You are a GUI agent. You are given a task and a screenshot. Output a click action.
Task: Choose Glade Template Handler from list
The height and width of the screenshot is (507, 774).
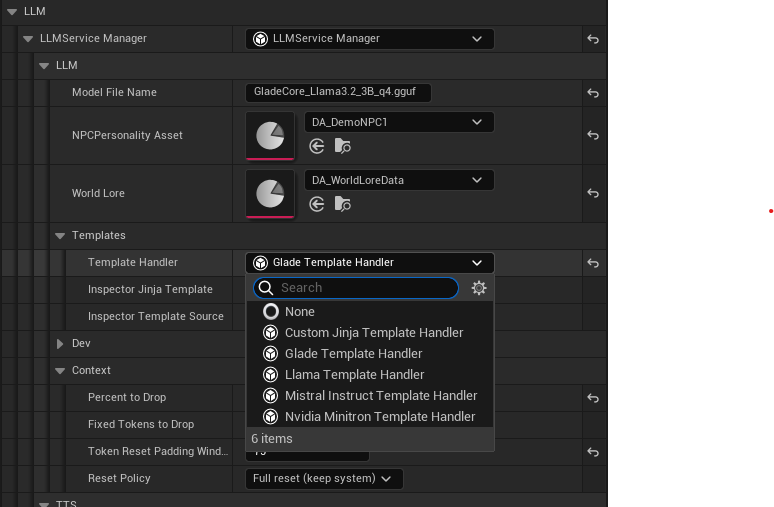tap(370, 353)
